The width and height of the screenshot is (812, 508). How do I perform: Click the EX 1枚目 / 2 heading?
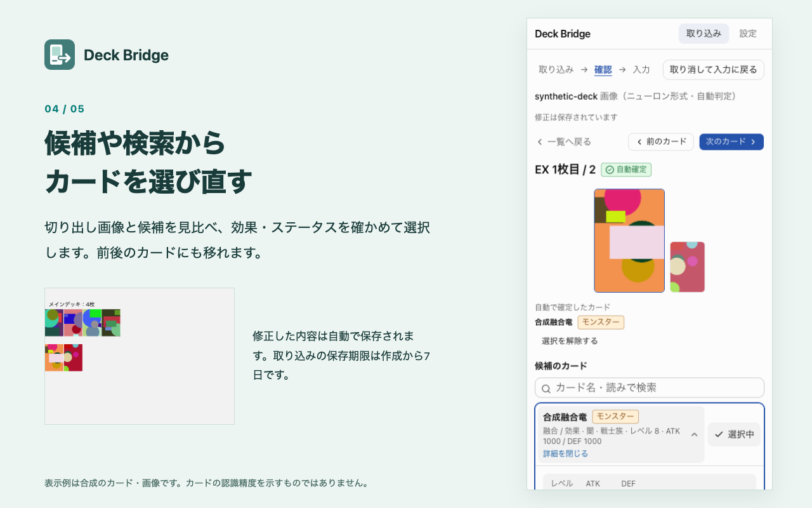tap(565, 170)
